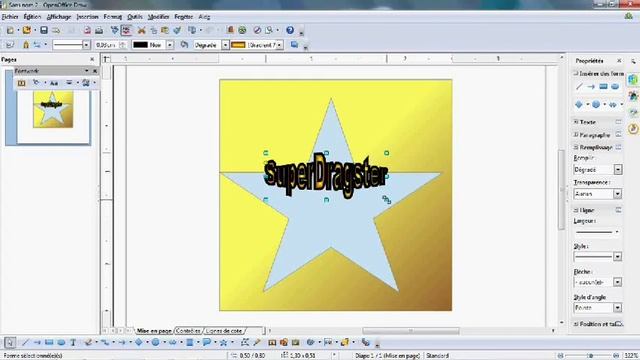Click the Zoom magnifier toolbar icon
This screenshot has height=360, width=640.
tap(269, 30)
